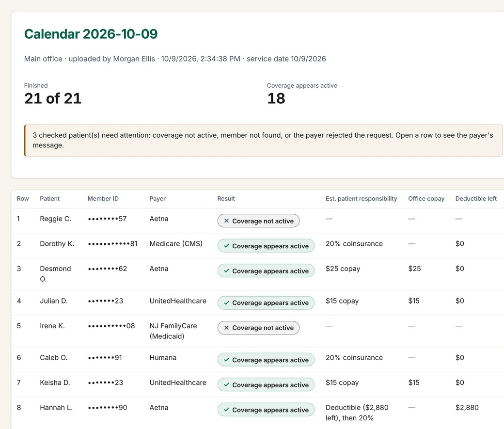The image size is (504, 429).
Task: Click the Est. patient responsibility column header
Action: [362, 199]
